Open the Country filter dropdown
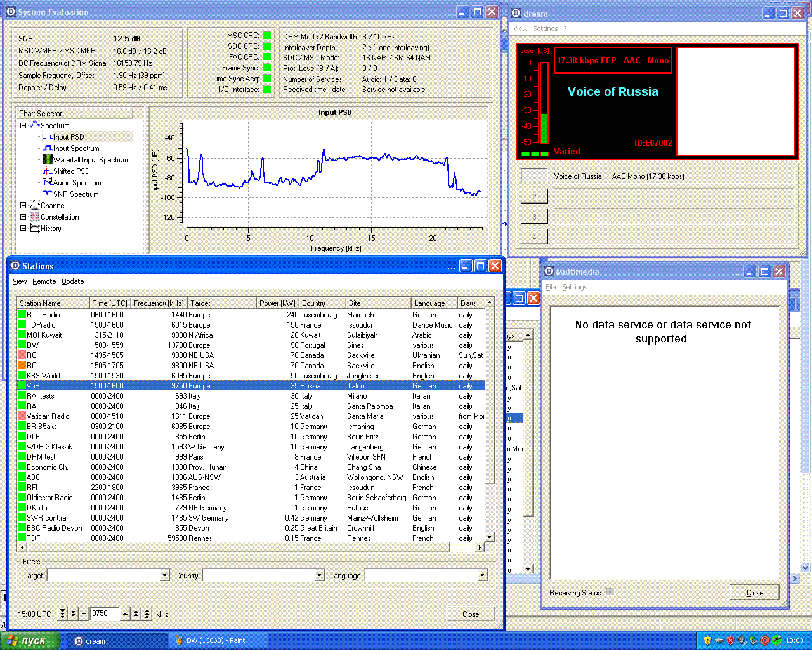Image resolution: width=812 pixels, height=650 pixels. pos(320,575)
